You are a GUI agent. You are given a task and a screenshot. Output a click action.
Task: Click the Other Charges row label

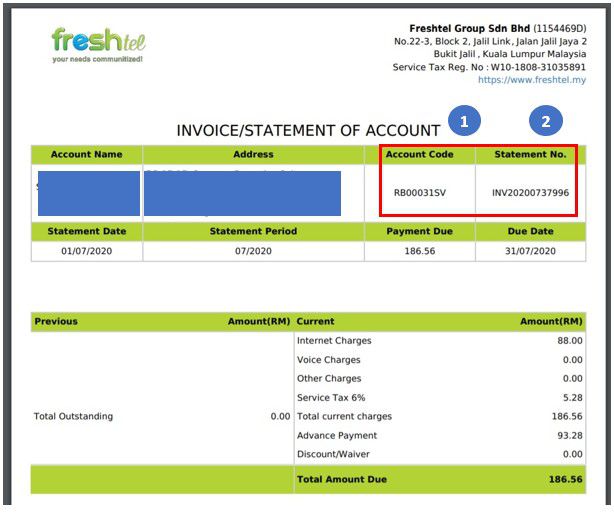329,379
